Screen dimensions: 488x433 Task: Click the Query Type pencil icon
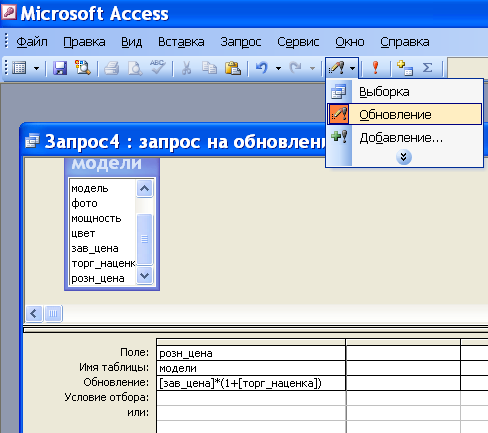336,68
